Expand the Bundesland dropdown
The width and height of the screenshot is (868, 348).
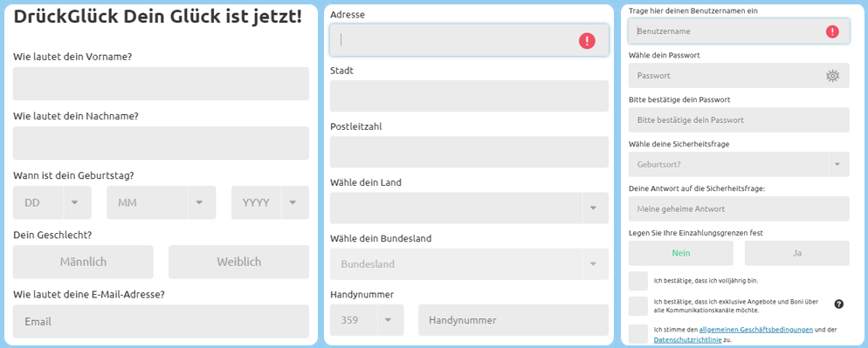469,264
